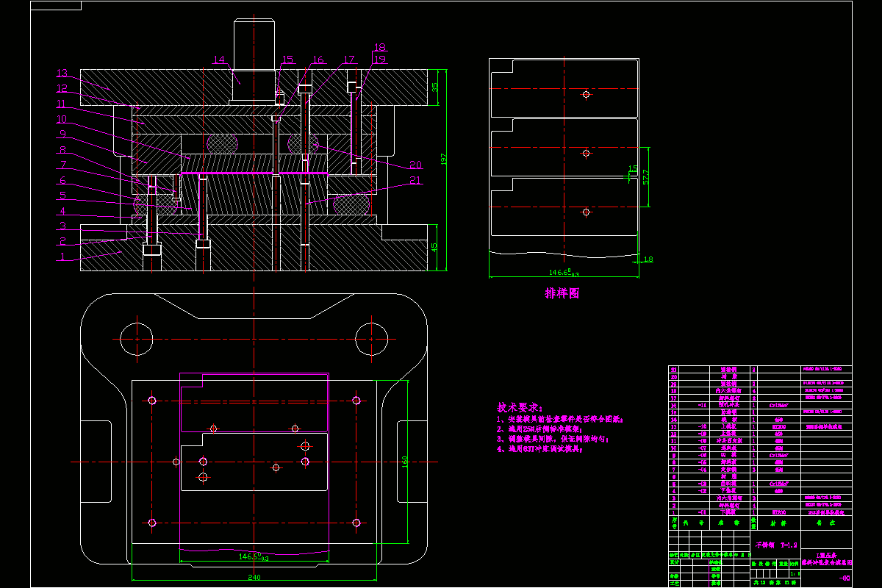The width and height of the screenshot is (882, 588).
Task: Select balloon callout 15 above section view
Action: tap(287, 59)
